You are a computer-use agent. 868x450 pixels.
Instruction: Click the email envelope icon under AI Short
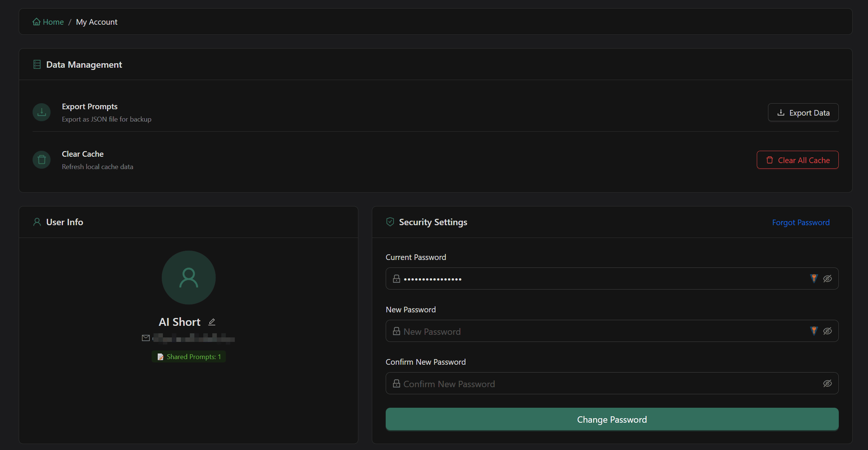tap(146, 338)
